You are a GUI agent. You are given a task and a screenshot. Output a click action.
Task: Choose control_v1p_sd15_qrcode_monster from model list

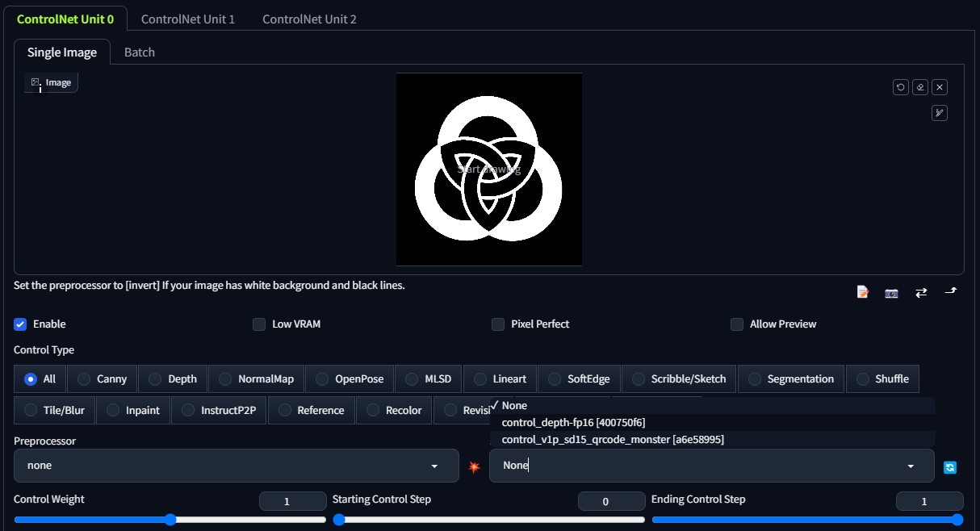point(612,440)
